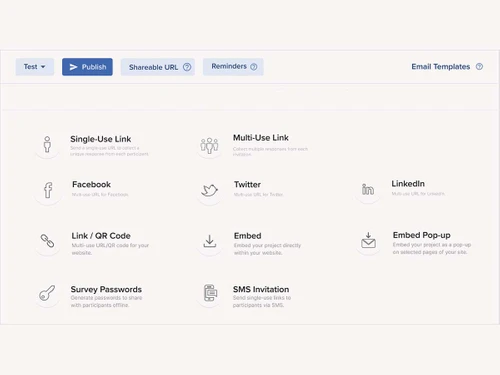Select the Survey Passwords title
500x375 pixels.
[106, 289]
